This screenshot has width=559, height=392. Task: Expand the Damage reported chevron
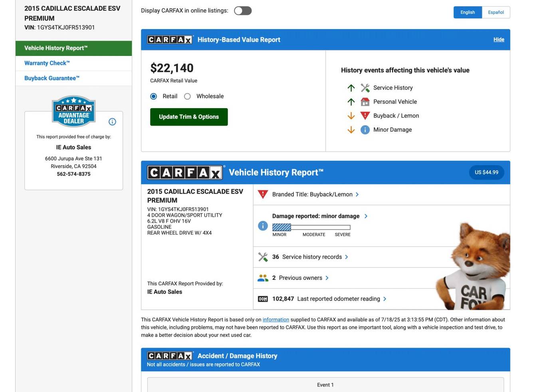click(366, 216)
